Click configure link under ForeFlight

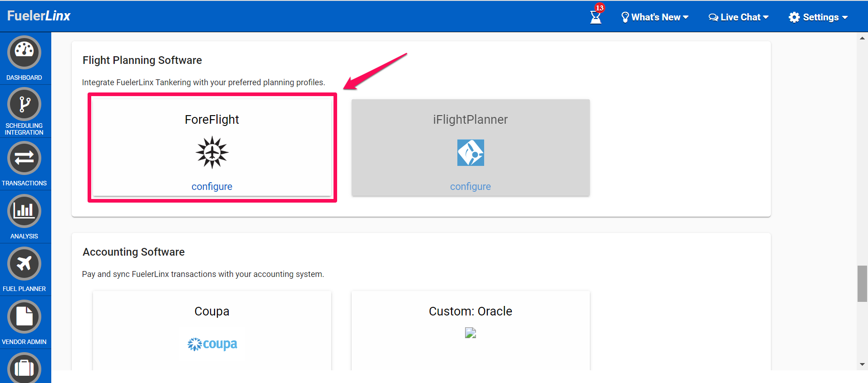click(x=212, y=186)
